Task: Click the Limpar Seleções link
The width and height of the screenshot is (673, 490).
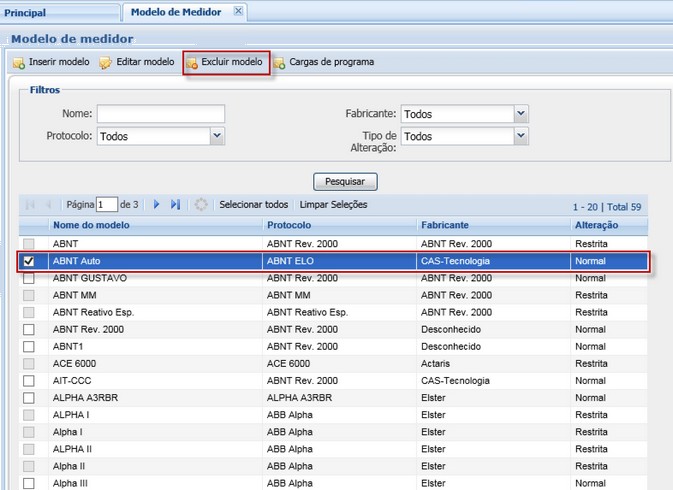Action: point(333,204)
